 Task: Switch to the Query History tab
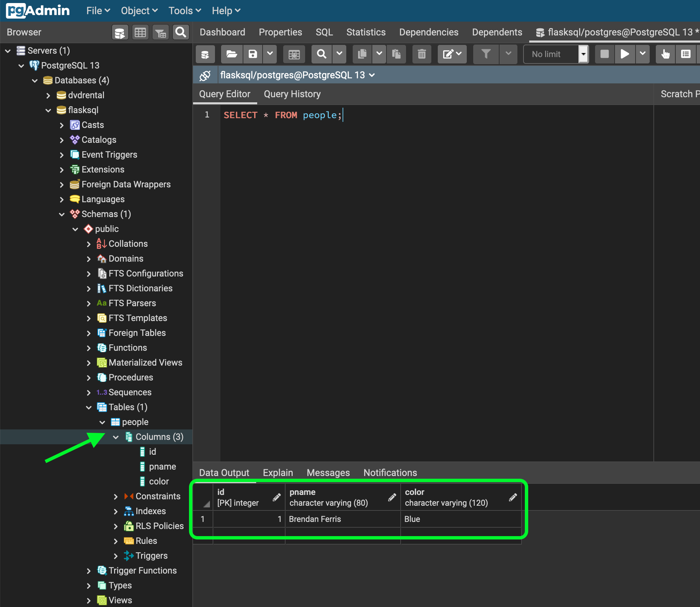[x=292, y=94]
